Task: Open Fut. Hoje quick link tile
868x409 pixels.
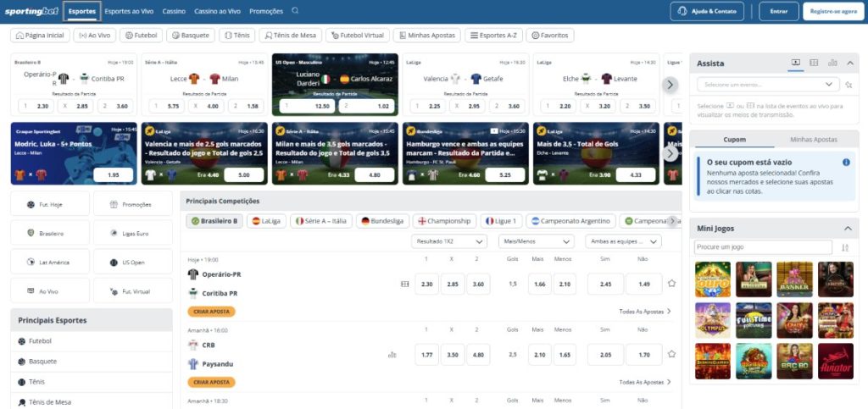Action: tap(50, 204)
